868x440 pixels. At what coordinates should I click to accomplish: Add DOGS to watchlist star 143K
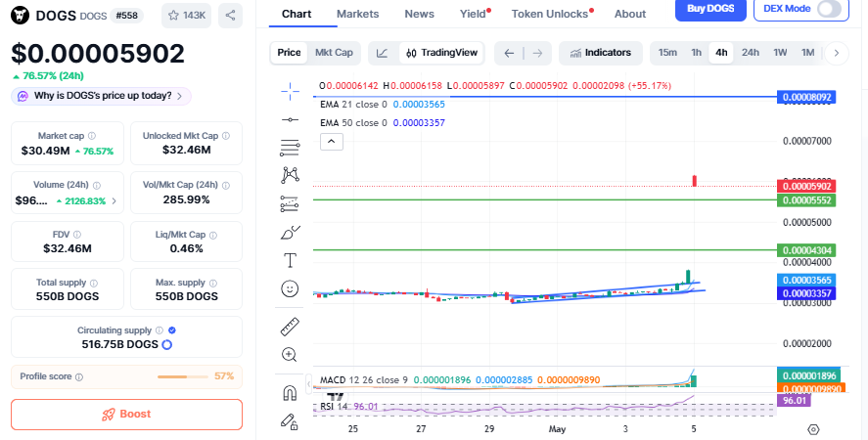point(186,16)
